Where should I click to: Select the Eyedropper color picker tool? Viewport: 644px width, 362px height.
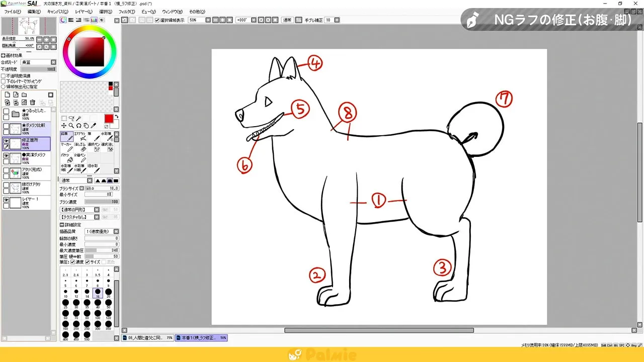[x=93, y=125]
